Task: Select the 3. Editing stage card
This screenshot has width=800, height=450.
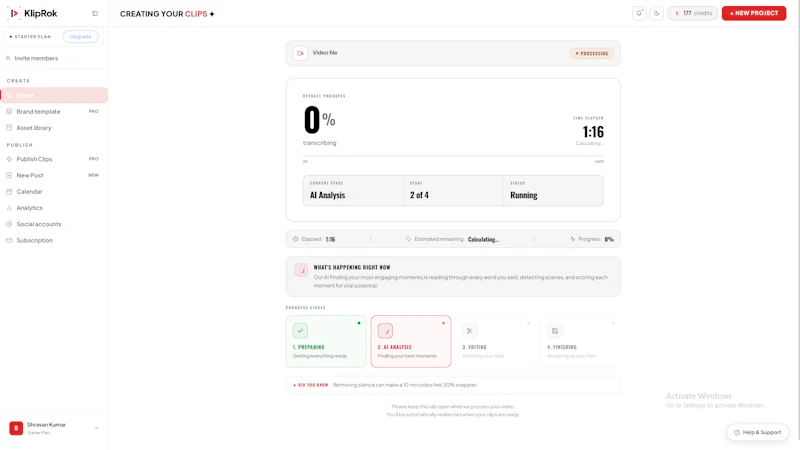Action: (495, 341)
